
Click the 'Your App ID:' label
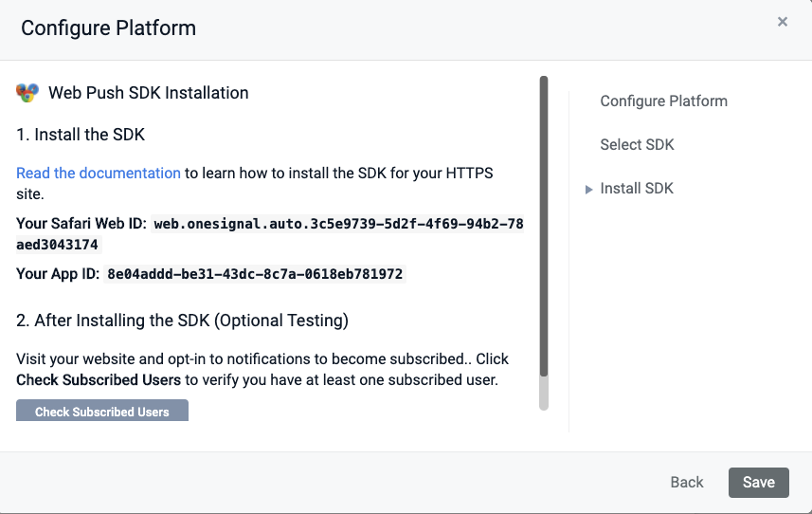pyautogui.click(x=58, y=273)
